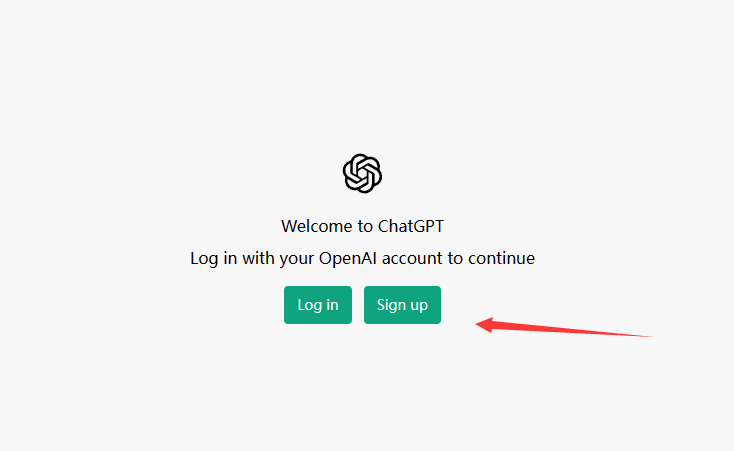
Task: Click the Welcome to ChatGPT heading
Action: [362, 226]
